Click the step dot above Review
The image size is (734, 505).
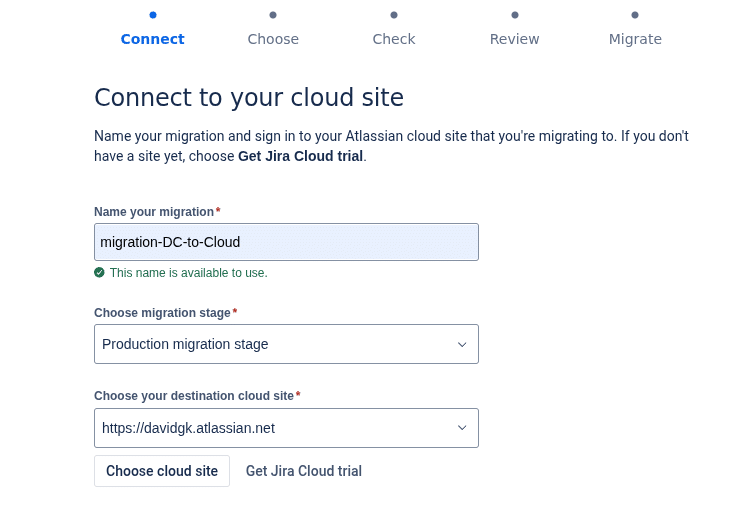pos(514,15)
